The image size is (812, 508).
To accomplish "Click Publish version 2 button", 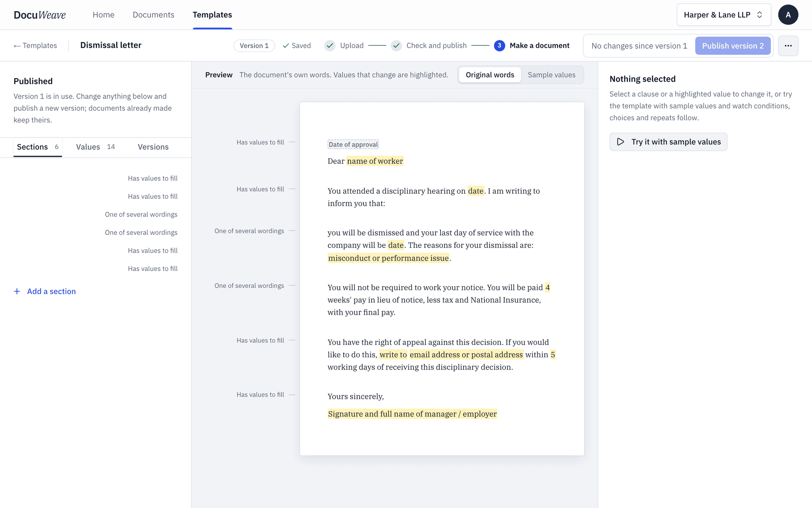I will click(733, 46).
